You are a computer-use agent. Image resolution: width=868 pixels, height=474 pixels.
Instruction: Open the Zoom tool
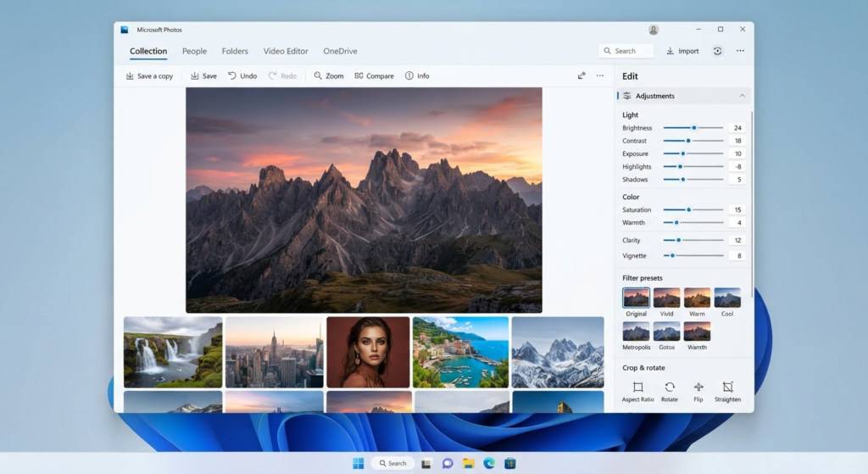pyautogui.click(x=329, y=75)
